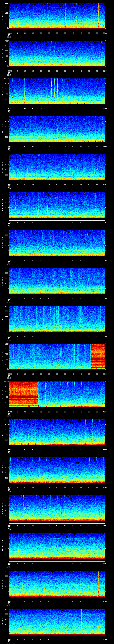Screen dimensions: 114x644
Task: Open the spectrogram panel starting at 9:43:00
Action: coord(57,546)
